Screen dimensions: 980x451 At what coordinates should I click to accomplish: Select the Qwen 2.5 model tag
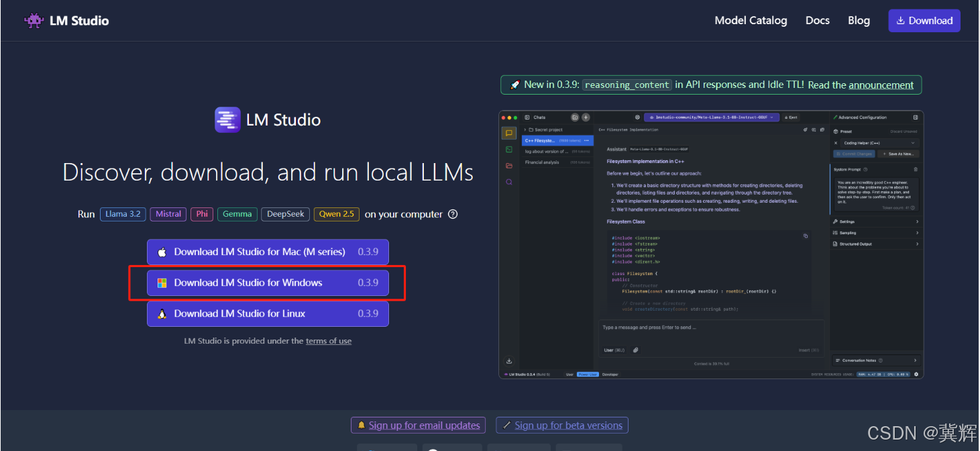[x=336, y=214]
